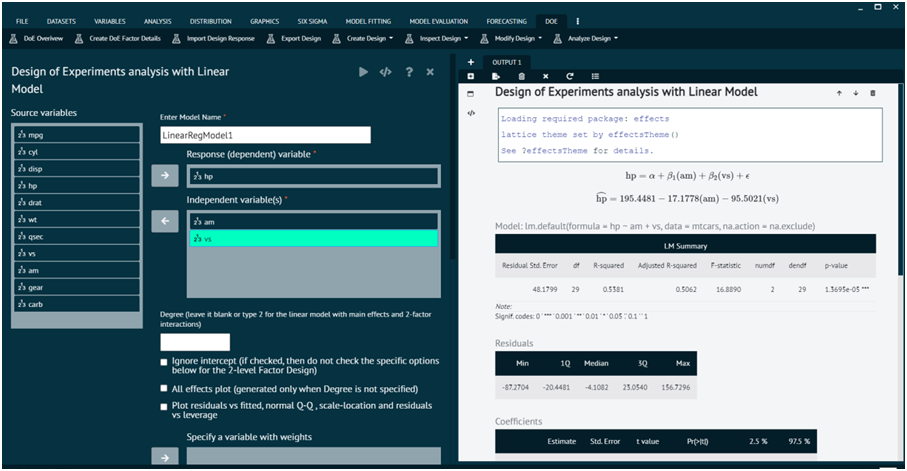The width and height of the screenshot is (907, 471).
Task: Click the X icon in output toolbar
Action: point(545,76)
